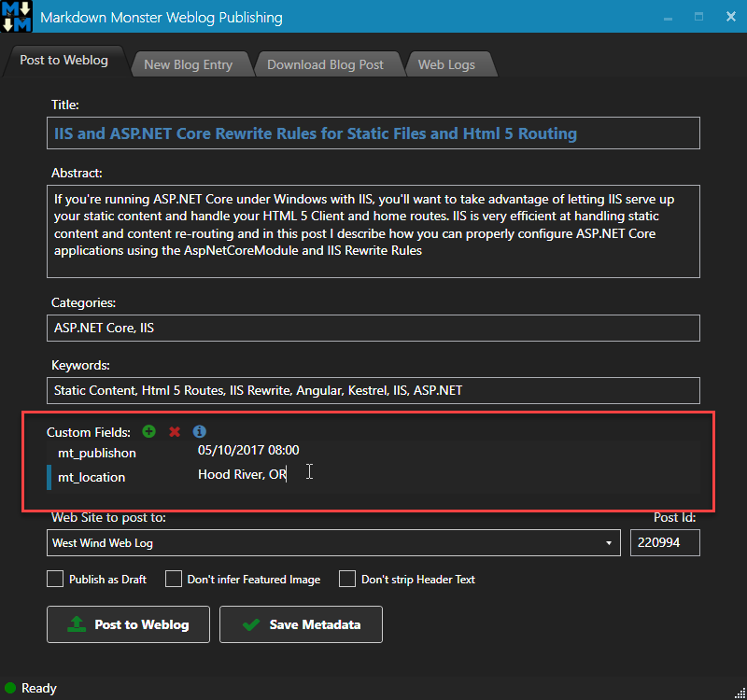Switch to Post to Weblog tab

[x=63, y=61]
